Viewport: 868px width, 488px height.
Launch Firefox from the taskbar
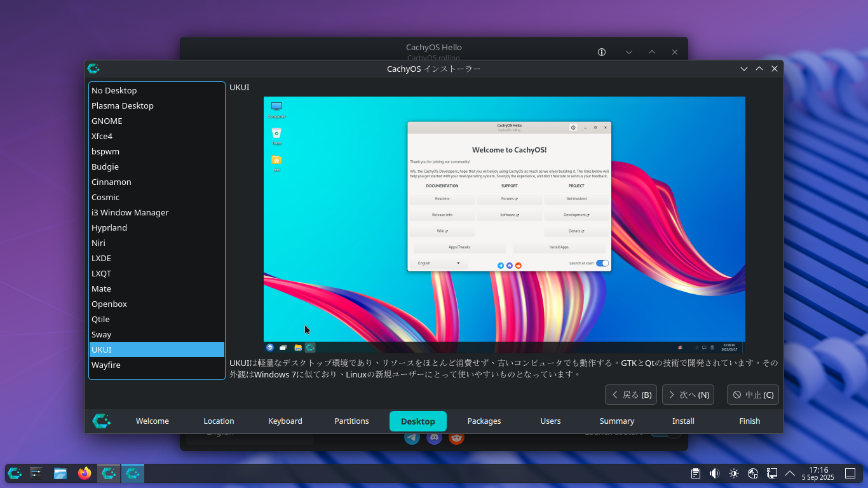85,473
